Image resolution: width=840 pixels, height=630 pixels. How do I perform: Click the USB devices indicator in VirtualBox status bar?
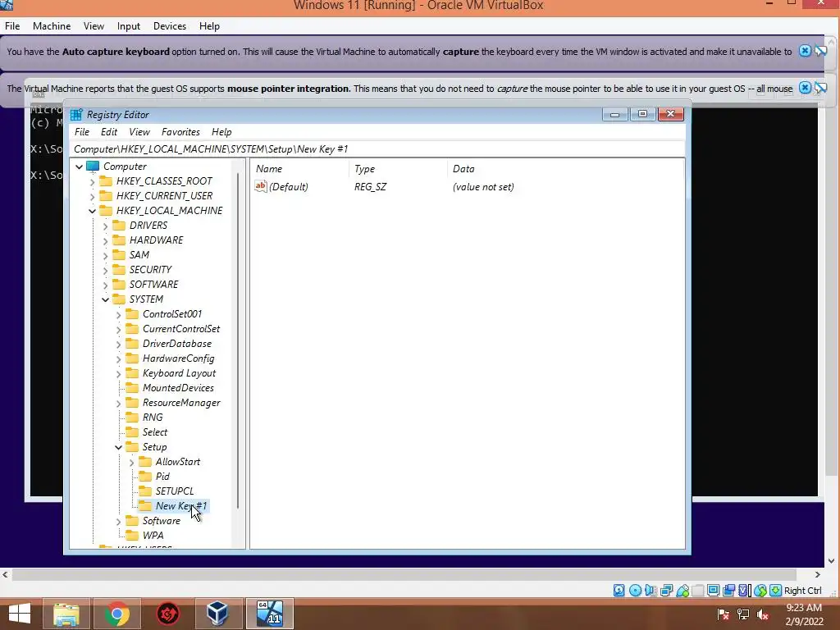tap(682, 591)
